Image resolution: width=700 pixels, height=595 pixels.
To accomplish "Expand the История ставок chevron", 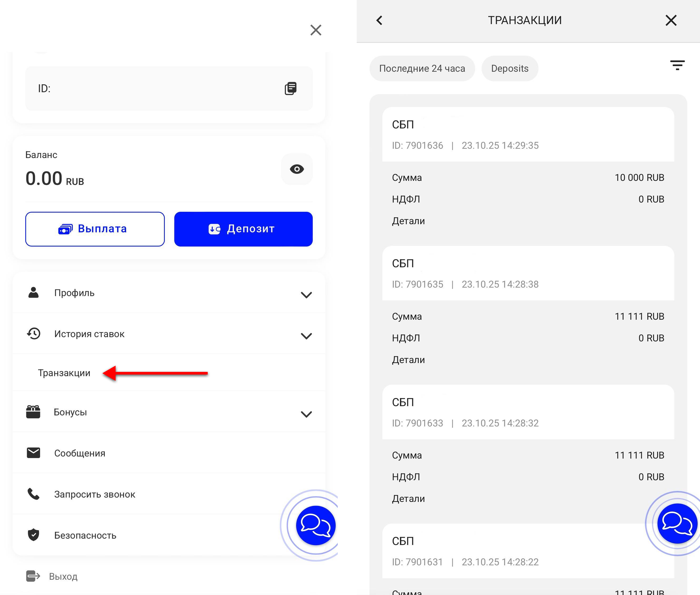I will click(x=306, y=336).
